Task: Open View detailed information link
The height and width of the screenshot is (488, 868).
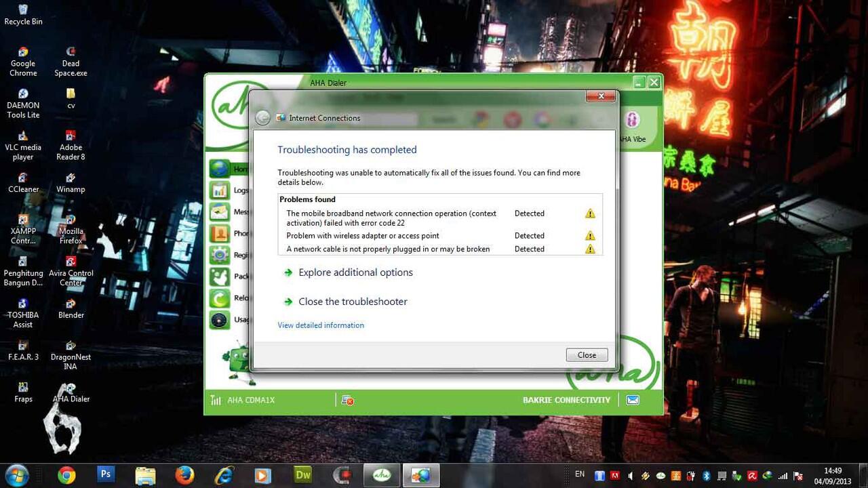Action: pos(321,325)
